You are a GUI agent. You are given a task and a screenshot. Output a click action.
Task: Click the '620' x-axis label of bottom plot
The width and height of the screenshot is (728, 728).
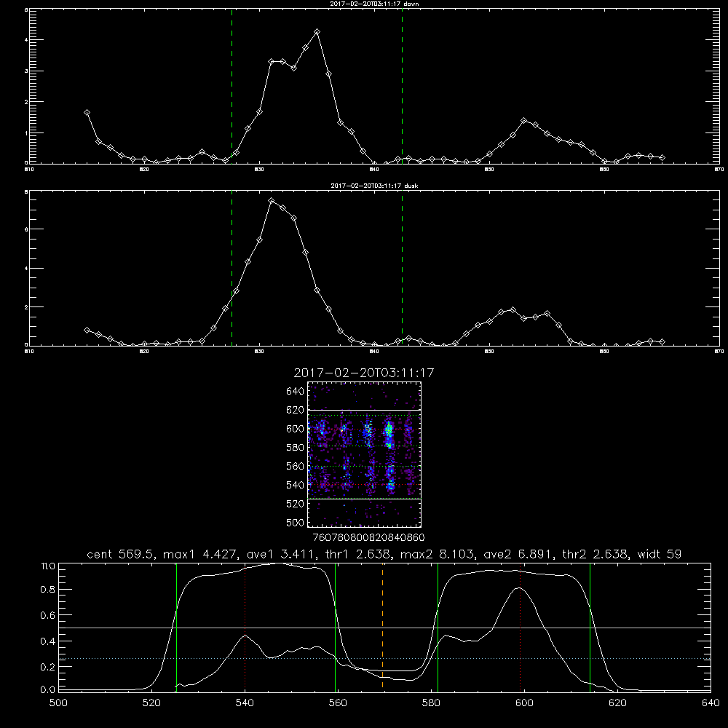tap(617, 703)
